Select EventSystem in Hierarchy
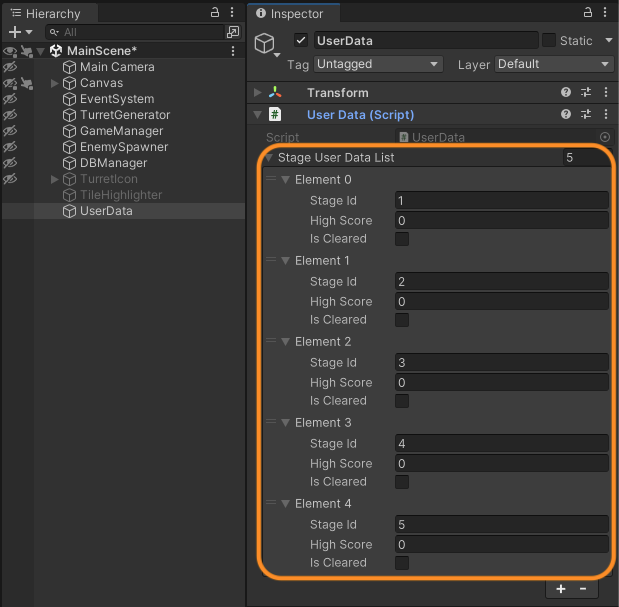619x607 pixels. [117, 99]
